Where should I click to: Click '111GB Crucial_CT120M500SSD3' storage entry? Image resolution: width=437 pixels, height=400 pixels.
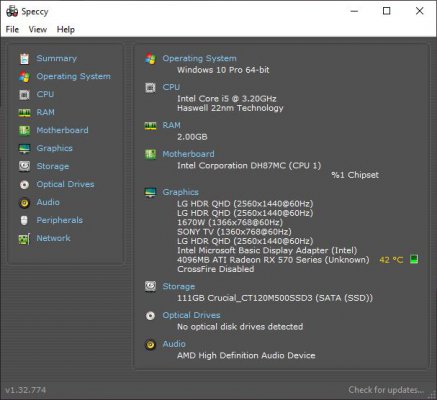(x=275, y=298)
